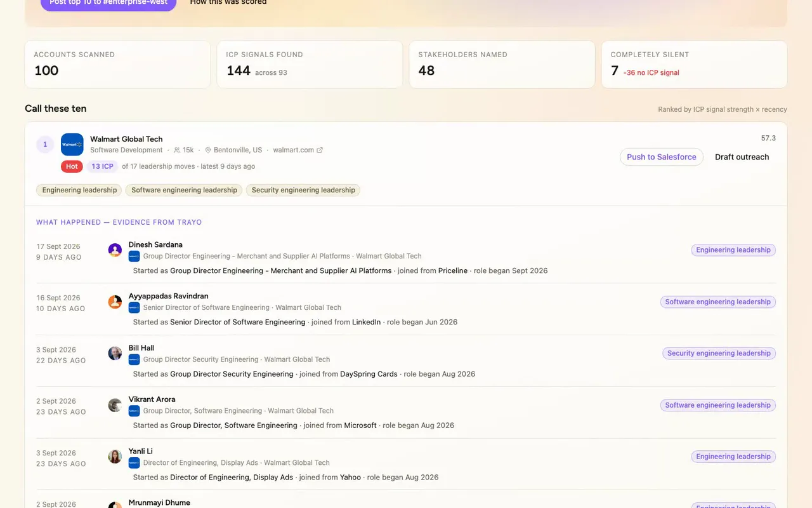Click Bill Hall's profile avatar
This screenshot has height=508, width=812.
(x=115, y=354)
